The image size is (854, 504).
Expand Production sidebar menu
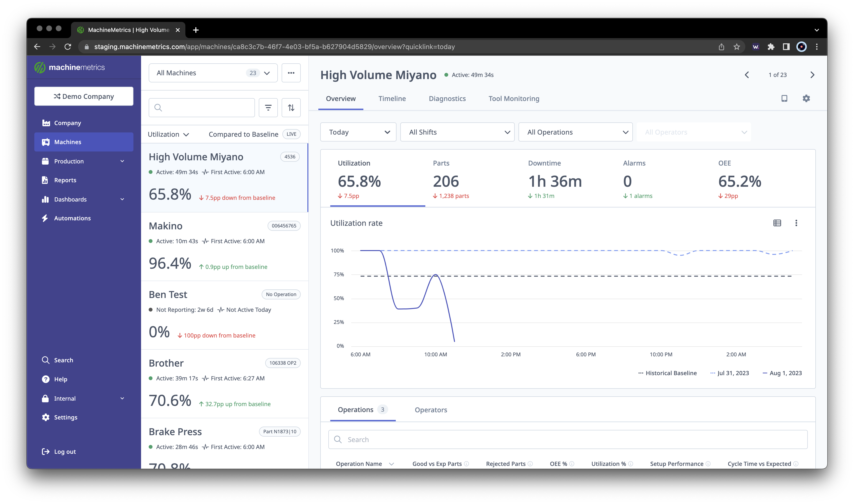coord(84,161)
